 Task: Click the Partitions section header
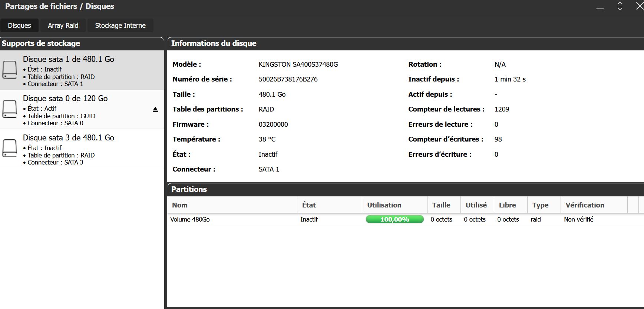[x=406, y=189]
